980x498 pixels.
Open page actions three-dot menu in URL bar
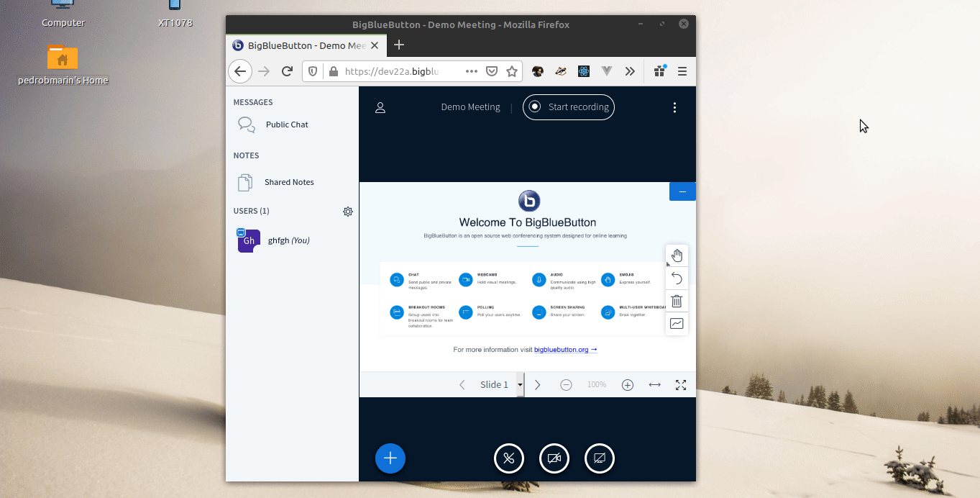[x=472, y=71]
